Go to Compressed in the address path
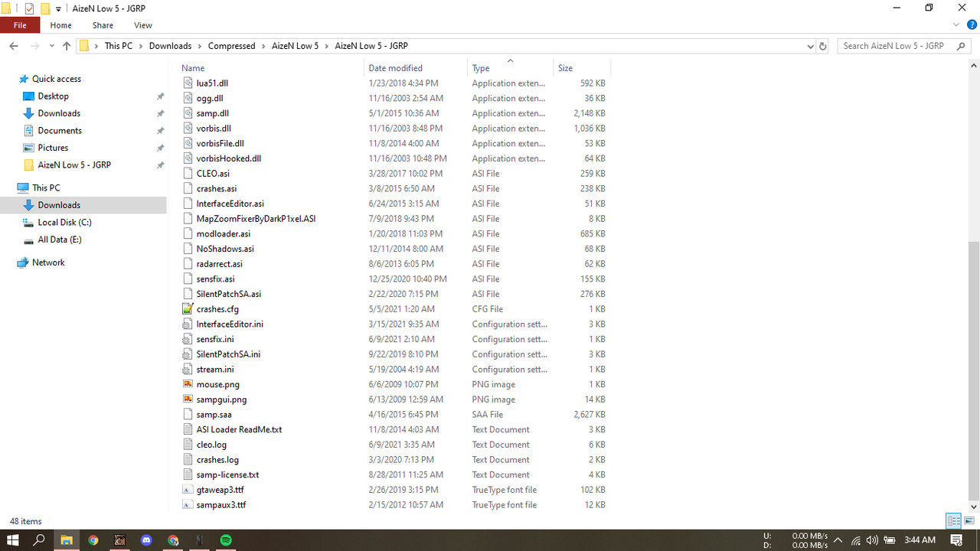This screenshot has width=980, height=551. click(x=231, y=46)
